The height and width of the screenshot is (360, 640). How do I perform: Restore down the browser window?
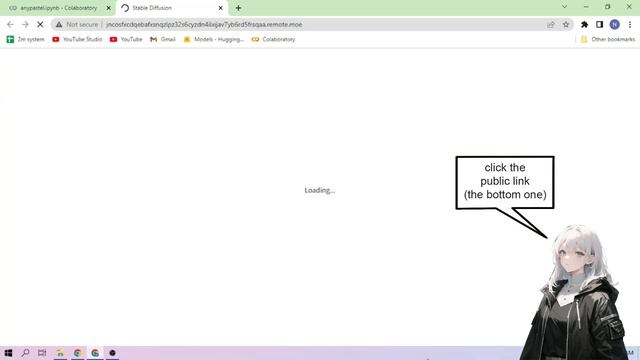click(607, 7)
